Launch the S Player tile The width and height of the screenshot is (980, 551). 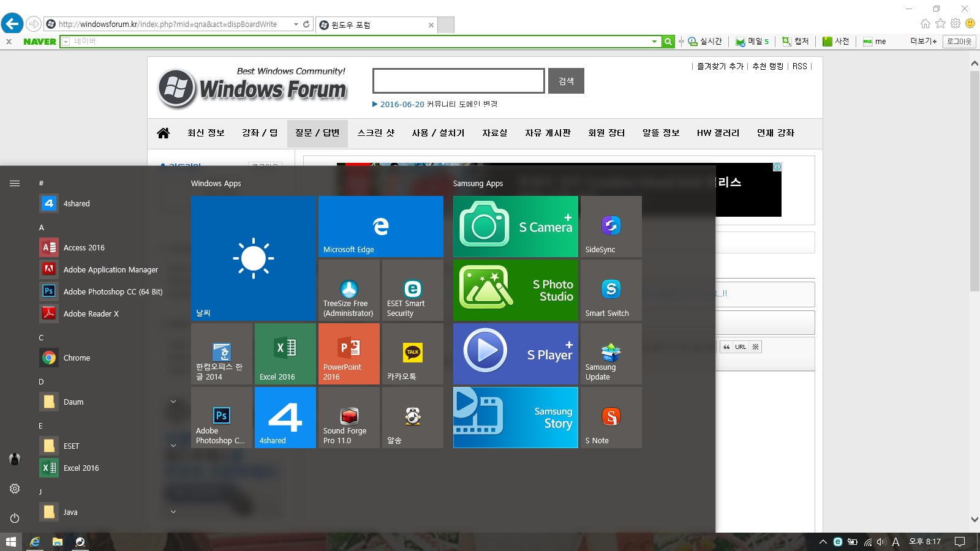point(515,354)
